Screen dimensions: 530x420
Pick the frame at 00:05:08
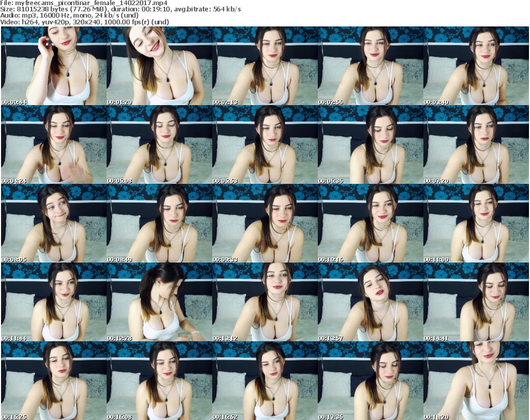pyautogui.click(x=159, y=144)
